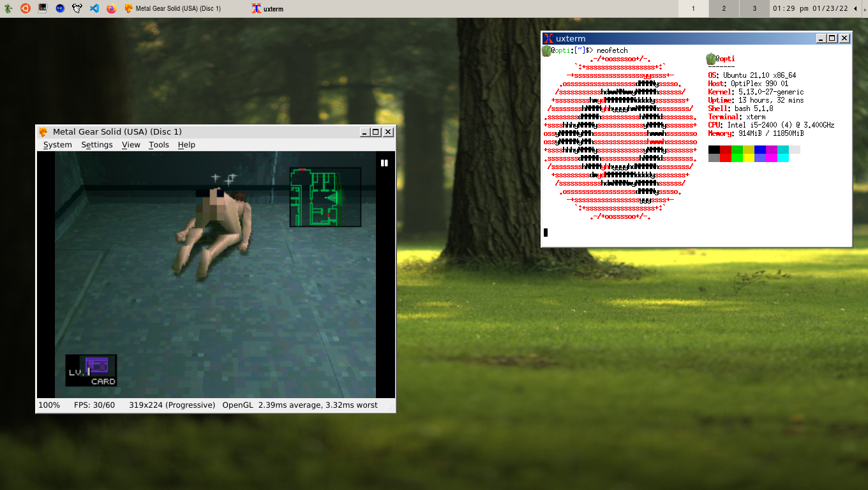Open the Help menu in DuckStation
Screen dimensions: 868x490
coord(186,145)
